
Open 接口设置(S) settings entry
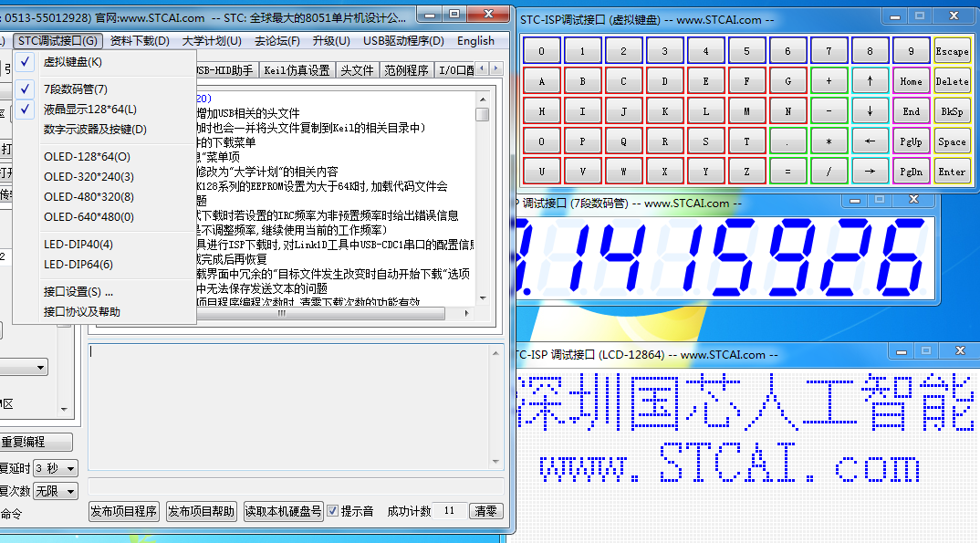coord(104,292)
